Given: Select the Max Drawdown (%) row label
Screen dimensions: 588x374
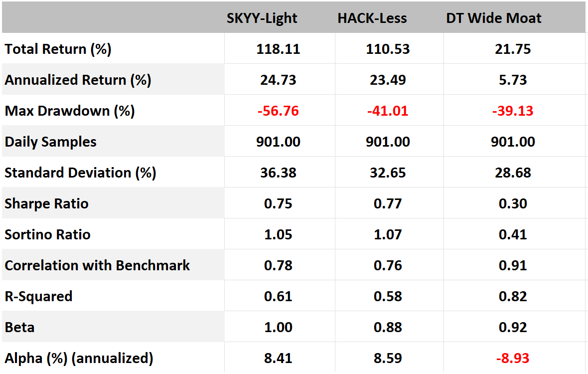Looking at the screenshot, I should coord(70,111).
